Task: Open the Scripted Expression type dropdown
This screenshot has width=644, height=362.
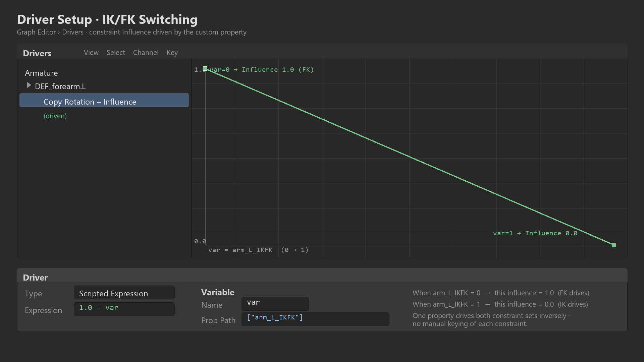Action: (124, 293)
